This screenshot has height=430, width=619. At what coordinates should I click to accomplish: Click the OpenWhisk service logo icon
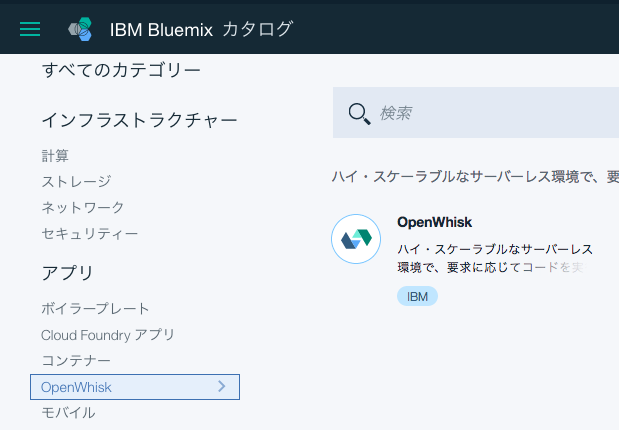pyautogui.click(x=356, y=239)
